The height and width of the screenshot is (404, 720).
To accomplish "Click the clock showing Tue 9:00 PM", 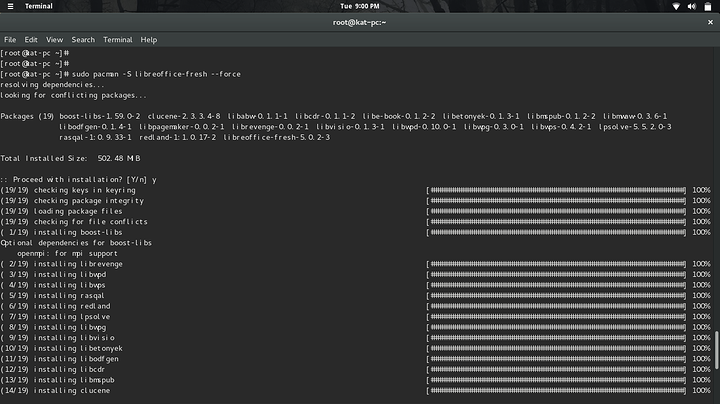I will tap(359, 6).
